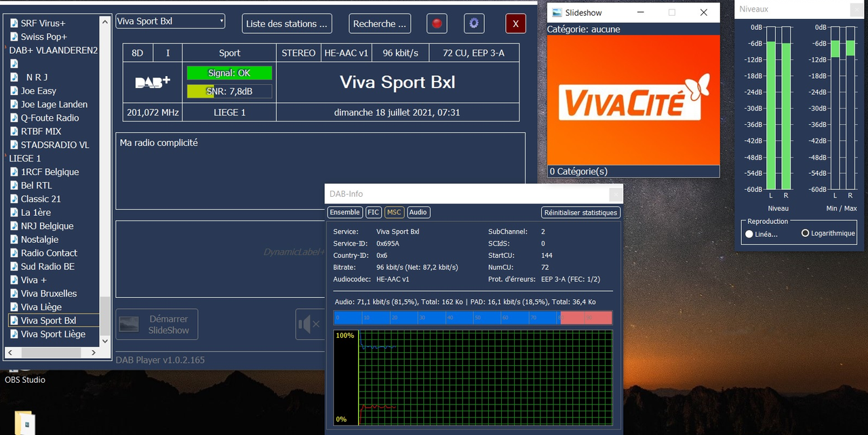Click the station list scroll-down arrow

pos(104,341)
